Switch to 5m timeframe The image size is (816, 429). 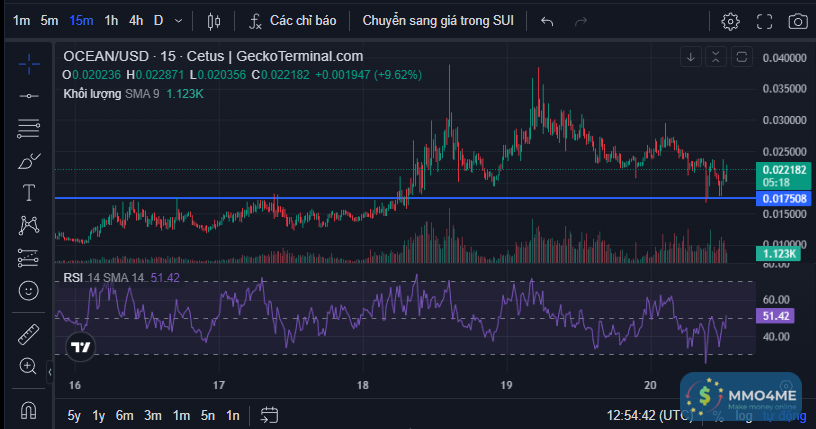tap(49, 21)
